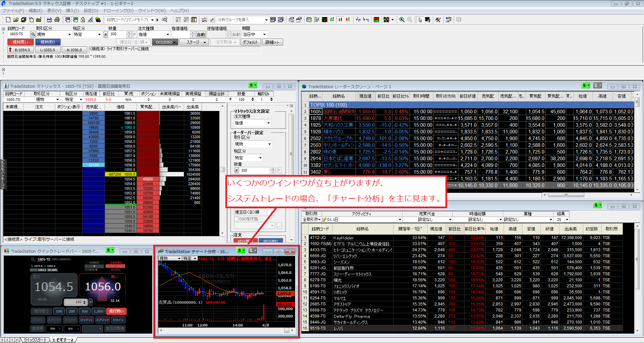Open the 結果 25 dropdown

pyautogui.click(x=562, y=220)
